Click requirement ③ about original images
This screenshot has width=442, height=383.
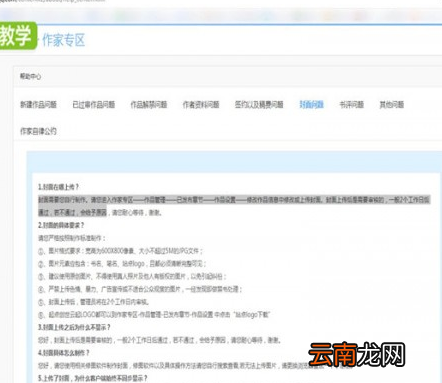[132, 276]
